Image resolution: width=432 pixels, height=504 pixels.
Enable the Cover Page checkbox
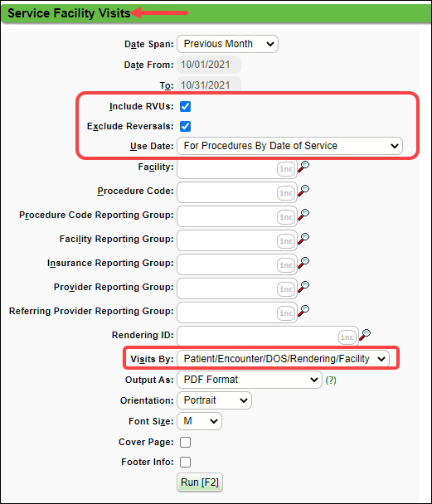[x=185, y=443]
